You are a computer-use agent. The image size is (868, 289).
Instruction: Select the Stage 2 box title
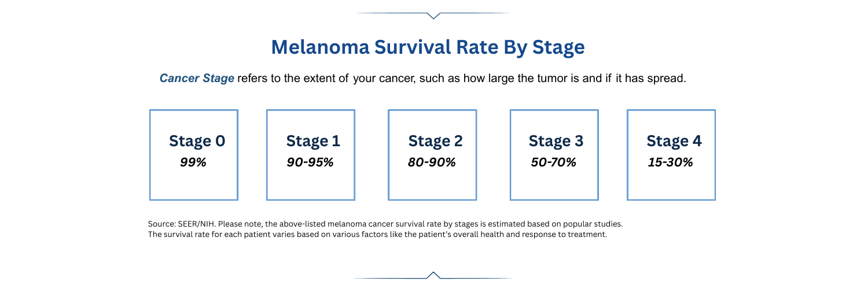435,141
